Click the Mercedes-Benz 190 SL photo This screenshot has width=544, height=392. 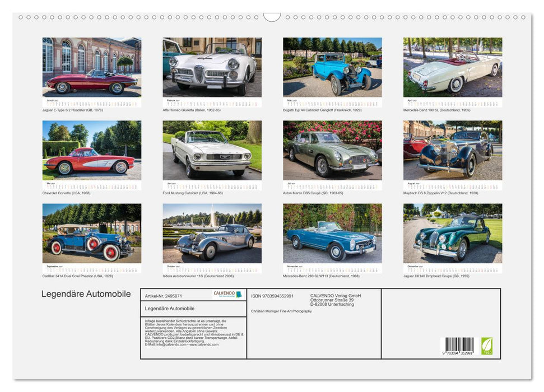point(453,67)
